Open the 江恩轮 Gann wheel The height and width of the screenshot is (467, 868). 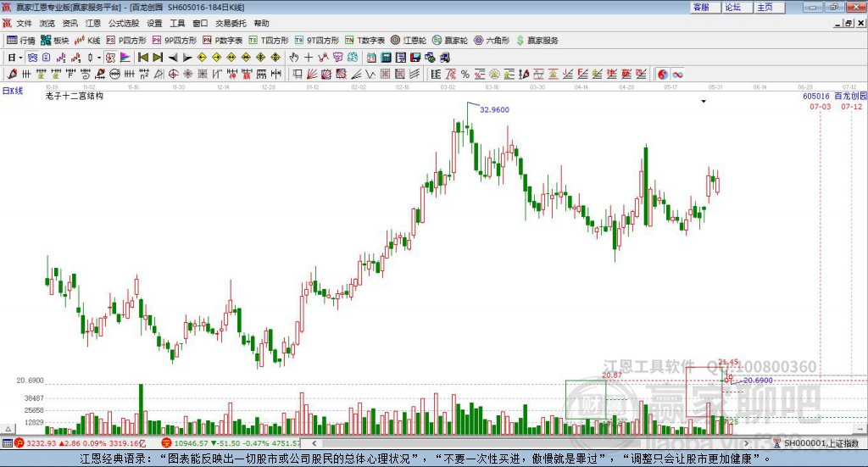pyautogui.click(x=409, y=41)
